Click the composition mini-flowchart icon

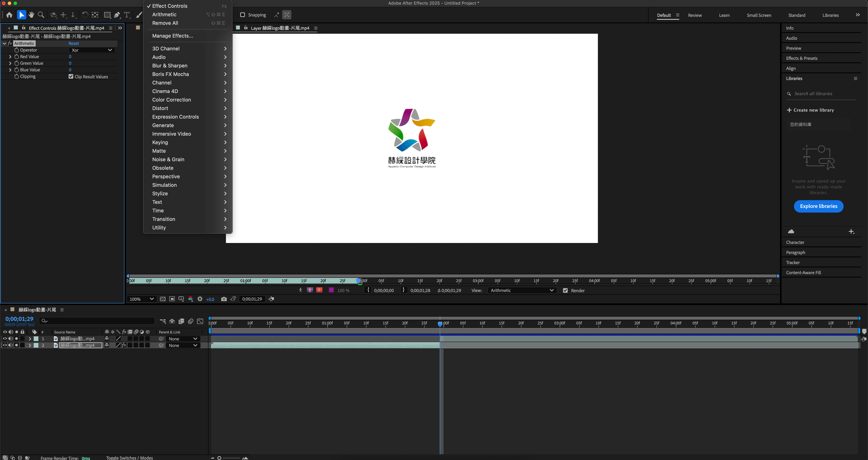163,321
